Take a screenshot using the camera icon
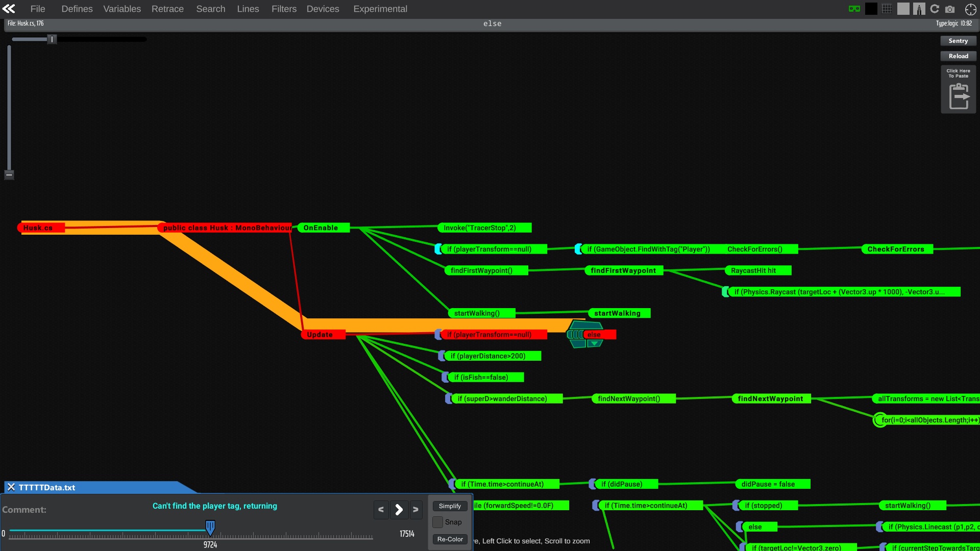The height and width of the screenshot is (551, 980). click(950, 9)
